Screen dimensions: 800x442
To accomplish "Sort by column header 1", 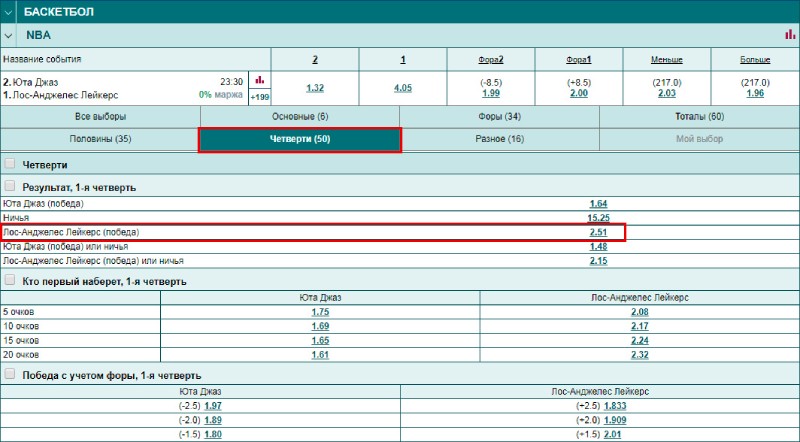I will pos(403,60).
